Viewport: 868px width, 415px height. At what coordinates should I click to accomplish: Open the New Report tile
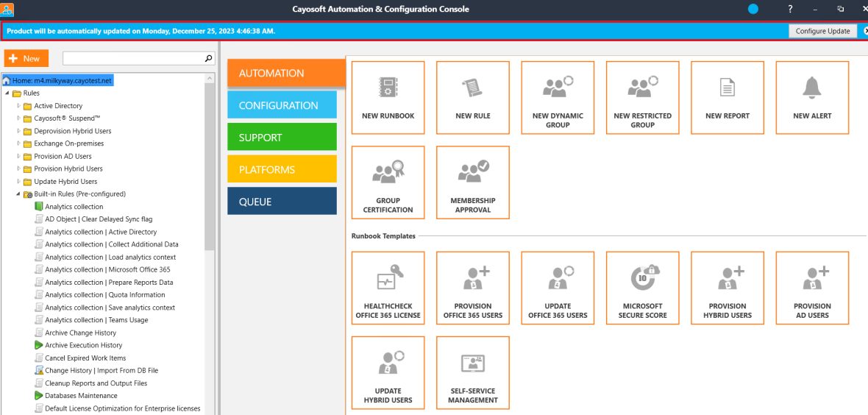pos(728,98)
